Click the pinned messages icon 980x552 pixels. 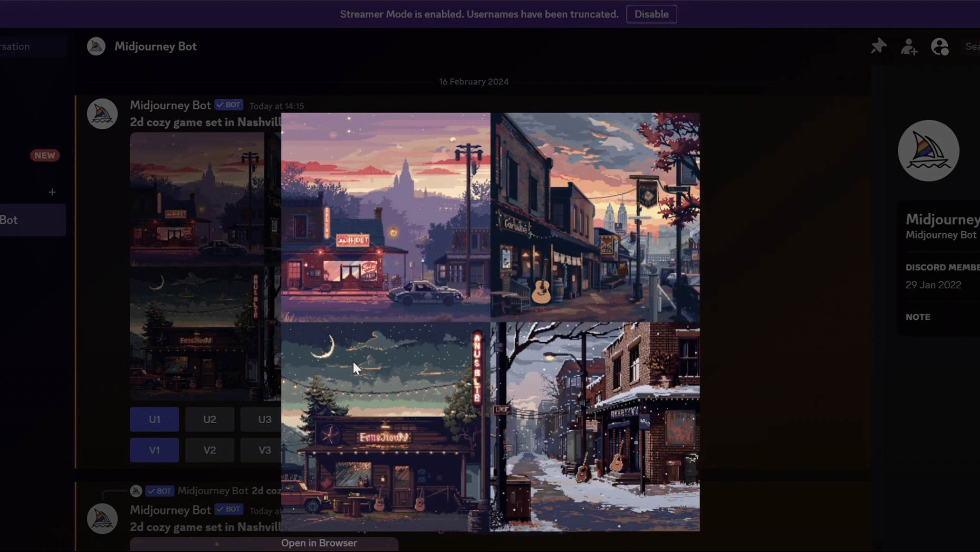pyautogui.click(x=878, y=46)
